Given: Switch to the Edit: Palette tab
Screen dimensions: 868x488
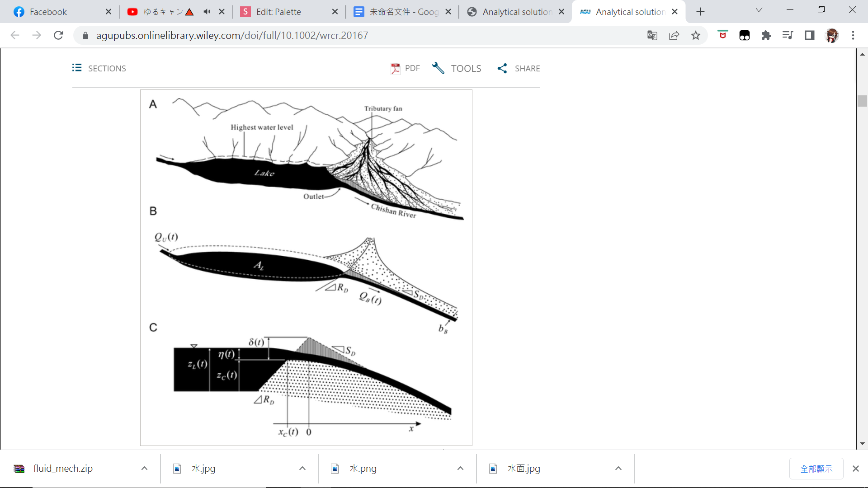Looking at the screenshot, I should point(278,12).
